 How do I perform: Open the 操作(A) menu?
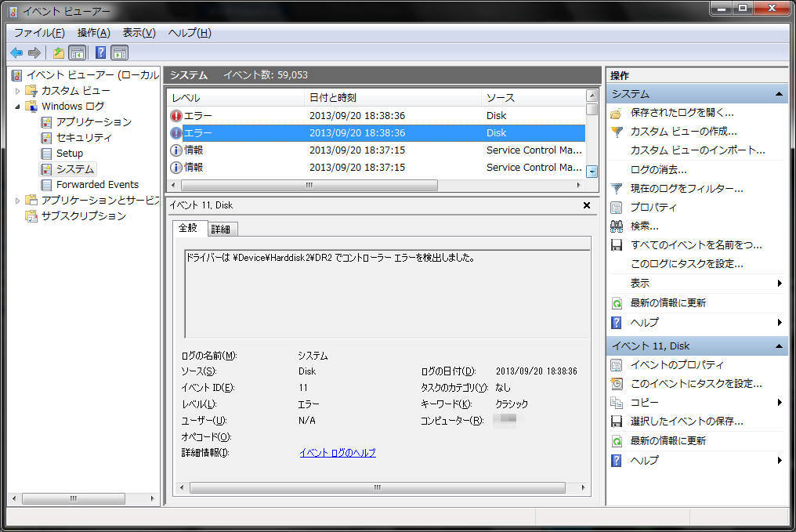tap(93, 33)
